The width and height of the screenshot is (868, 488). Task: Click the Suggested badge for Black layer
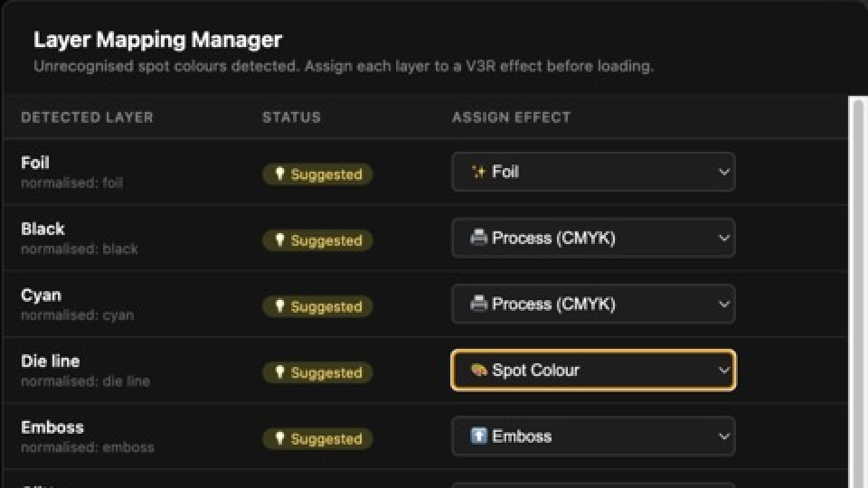click(317, 240)
